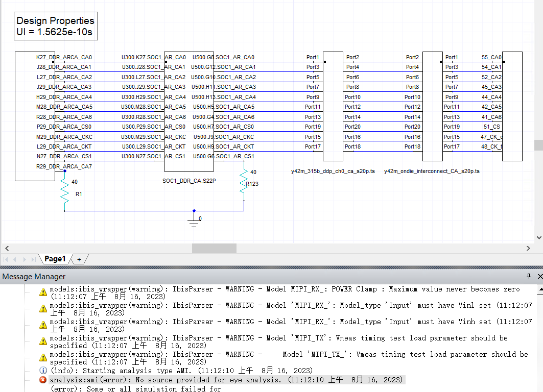Click the schematic vertical scrollbar thumb
This screenshot has height=392, width=543.
(538, 145)
